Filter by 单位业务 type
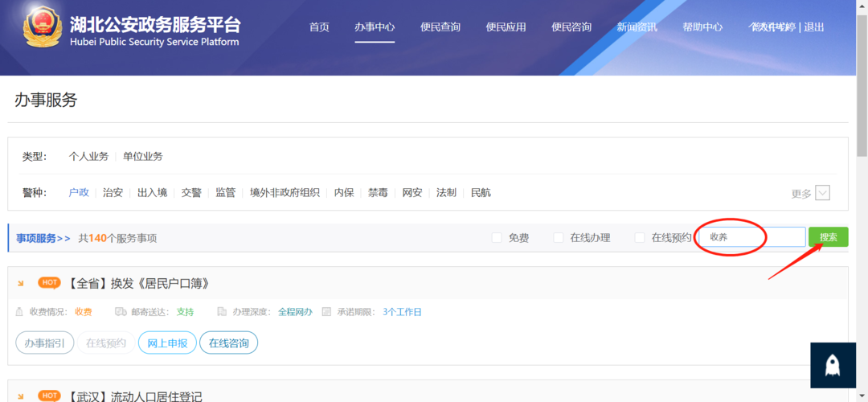Screen dimensions: 868x402 143,157
